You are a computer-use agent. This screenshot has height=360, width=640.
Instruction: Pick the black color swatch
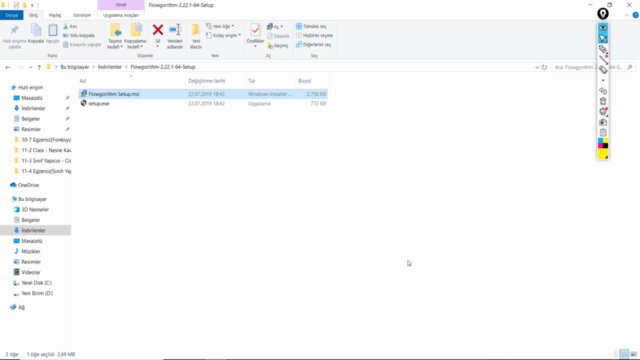(606, 146)
